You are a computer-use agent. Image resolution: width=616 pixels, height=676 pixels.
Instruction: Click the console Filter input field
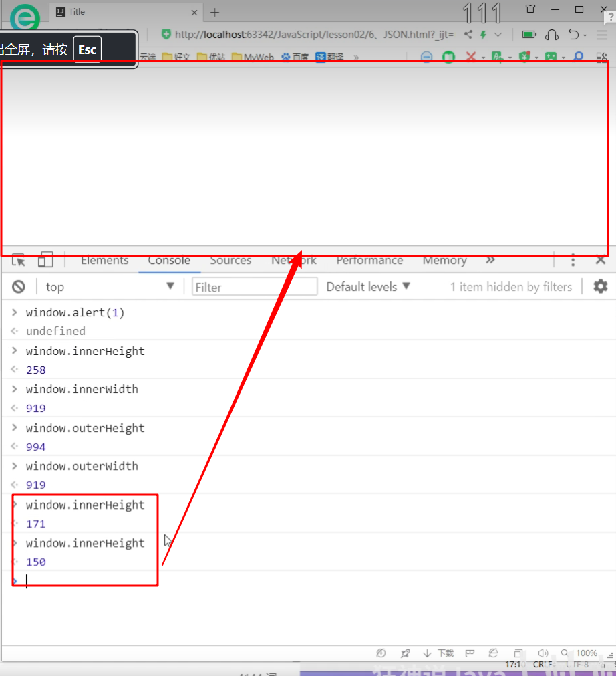point(255,287)
